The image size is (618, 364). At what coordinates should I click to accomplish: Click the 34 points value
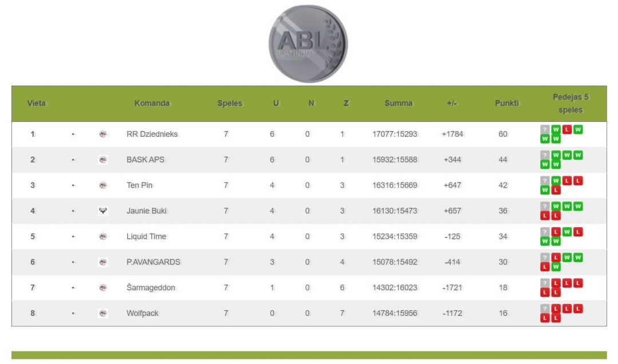(503, 236)
